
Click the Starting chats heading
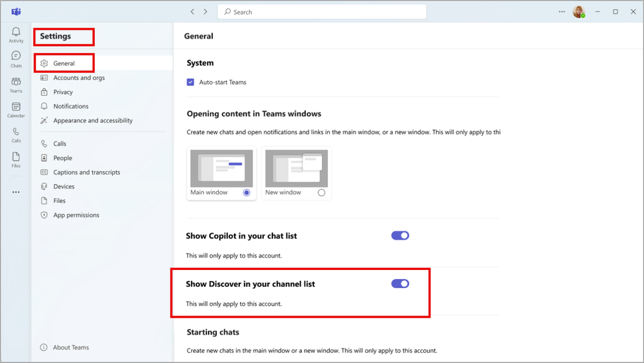[x=213, y=332]
